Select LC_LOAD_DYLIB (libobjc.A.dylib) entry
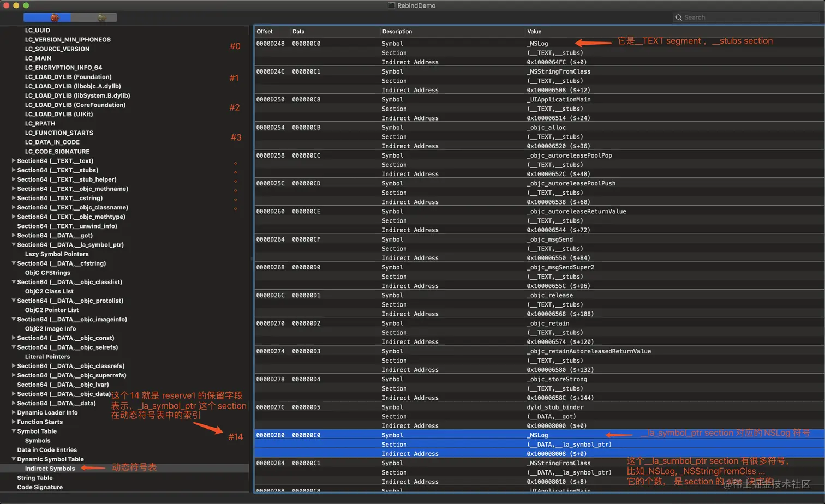The image size is (825, 504). [73, 86]
